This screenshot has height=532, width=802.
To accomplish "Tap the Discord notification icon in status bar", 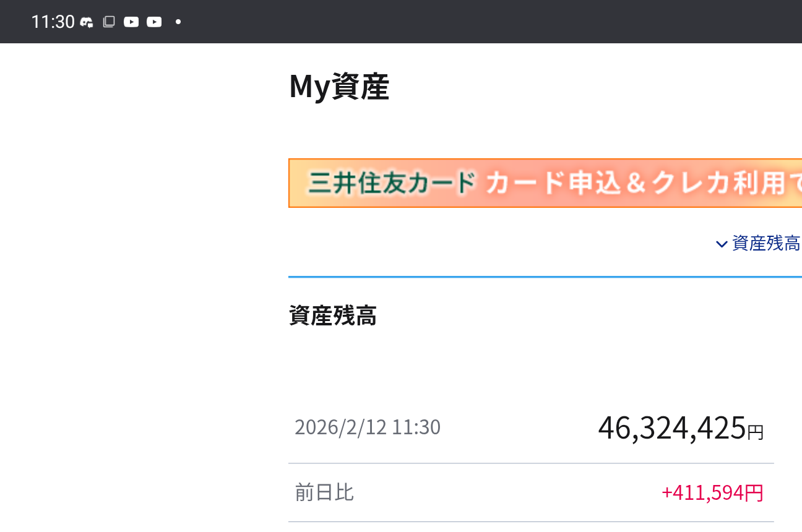I will pyautogui.click(x=87, y=22).
